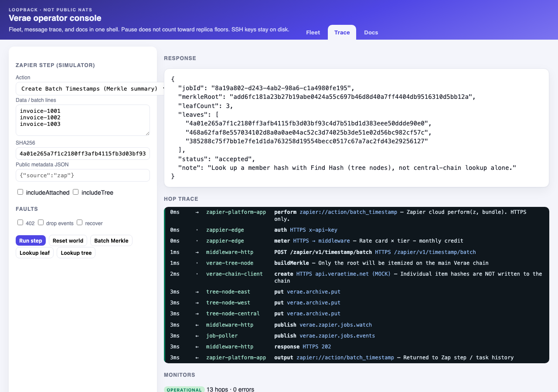
Task: Switch to the Fleet tab
Action: click(313, 32)
